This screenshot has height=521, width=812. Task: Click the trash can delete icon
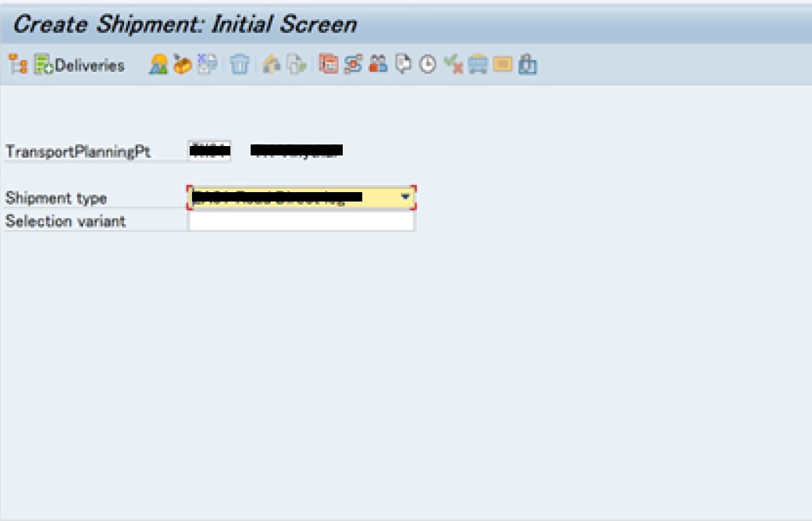point(239,65)
